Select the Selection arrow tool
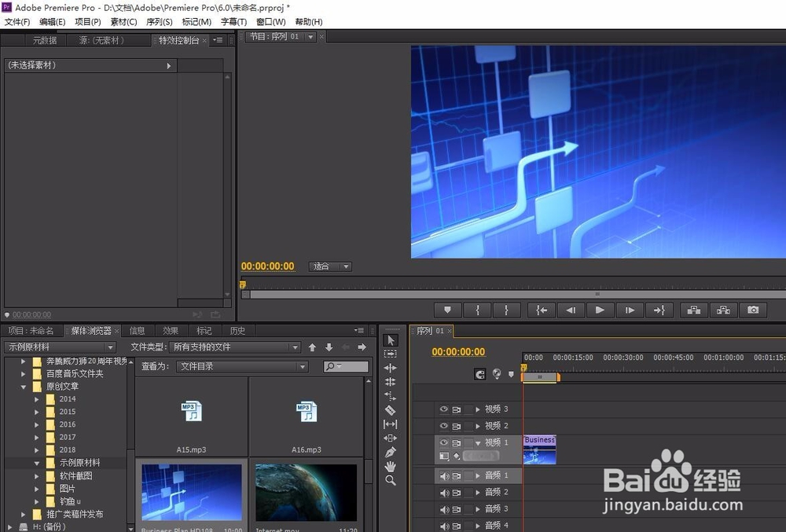The width and height of the screenshot is (786, 532). pos(391,340)
